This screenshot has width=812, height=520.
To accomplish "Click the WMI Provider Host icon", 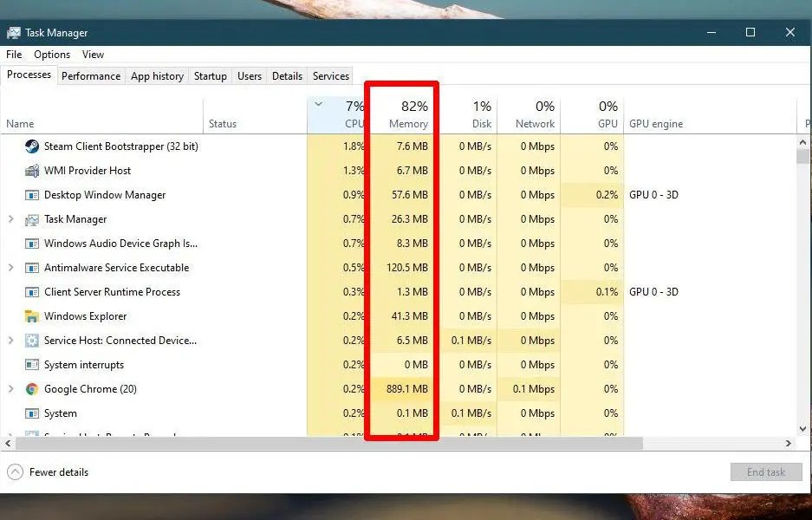I will (31, 171).
